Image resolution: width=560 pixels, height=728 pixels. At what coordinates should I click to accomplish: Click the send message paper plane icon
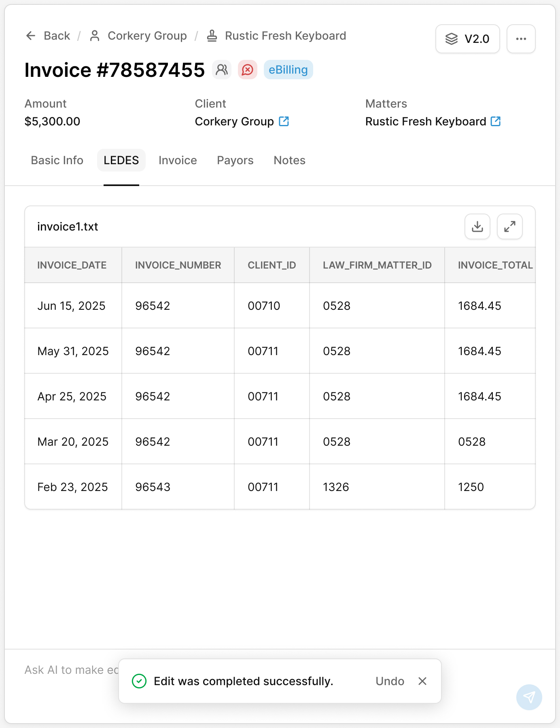[x=529, y=697]
